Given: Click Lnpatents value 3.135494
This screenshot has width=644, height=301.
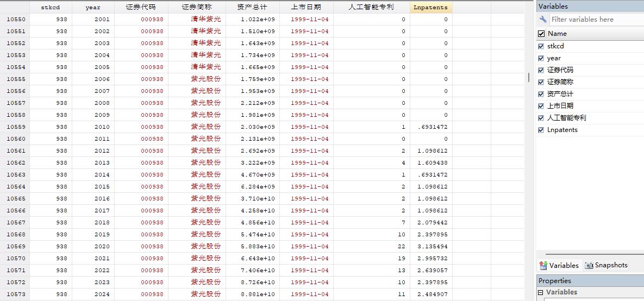Looking at the screenshot, I should tap(434, 246).
